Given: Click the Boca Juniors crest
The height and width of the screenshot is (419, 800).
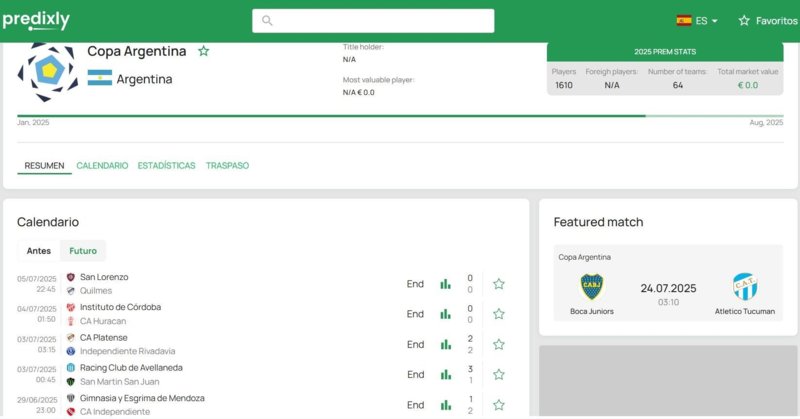Looking at the screenshot, I should (x=592, y=287).
